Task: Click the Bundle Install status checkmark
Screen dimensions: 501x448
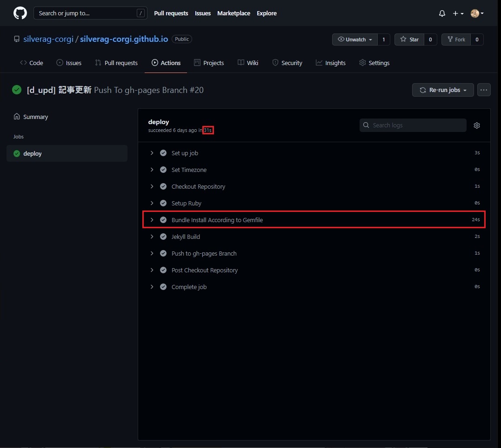Action: coord(163,220)
